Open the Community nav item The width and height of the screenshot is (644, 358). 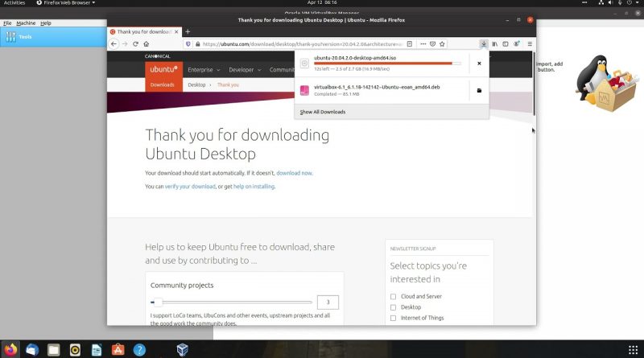pos(282,70)
